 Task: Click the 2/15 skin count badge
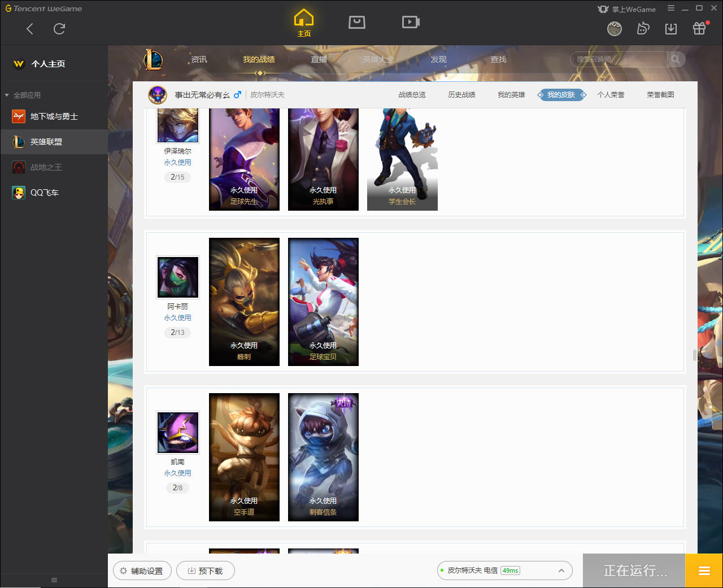[x=177, y=177]
